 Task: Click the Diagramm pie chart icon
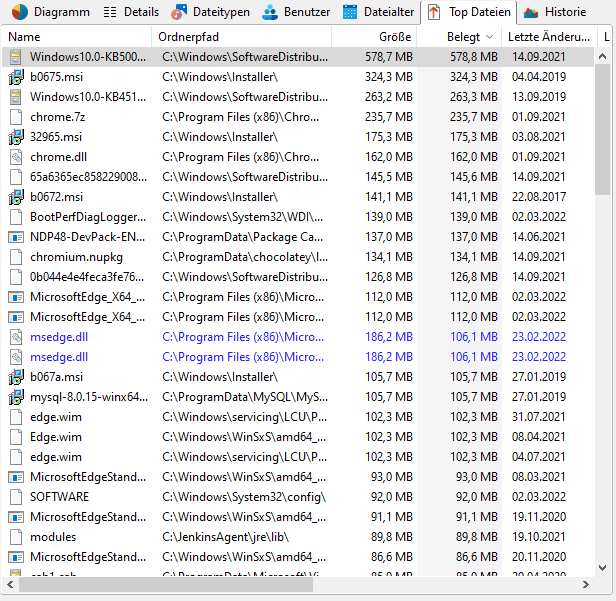pos(20,12)
